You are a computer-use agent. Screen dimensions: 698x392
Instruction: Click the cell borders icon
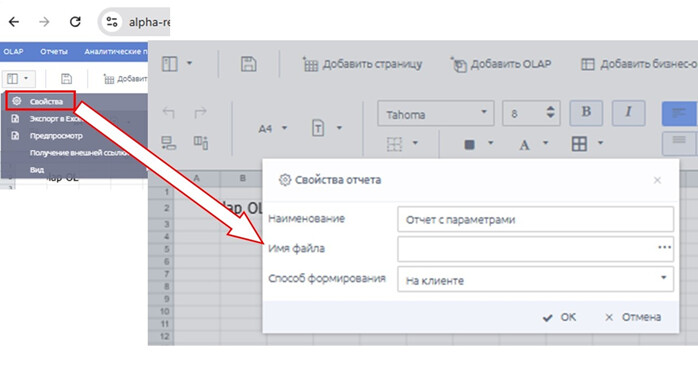[394, 144]
